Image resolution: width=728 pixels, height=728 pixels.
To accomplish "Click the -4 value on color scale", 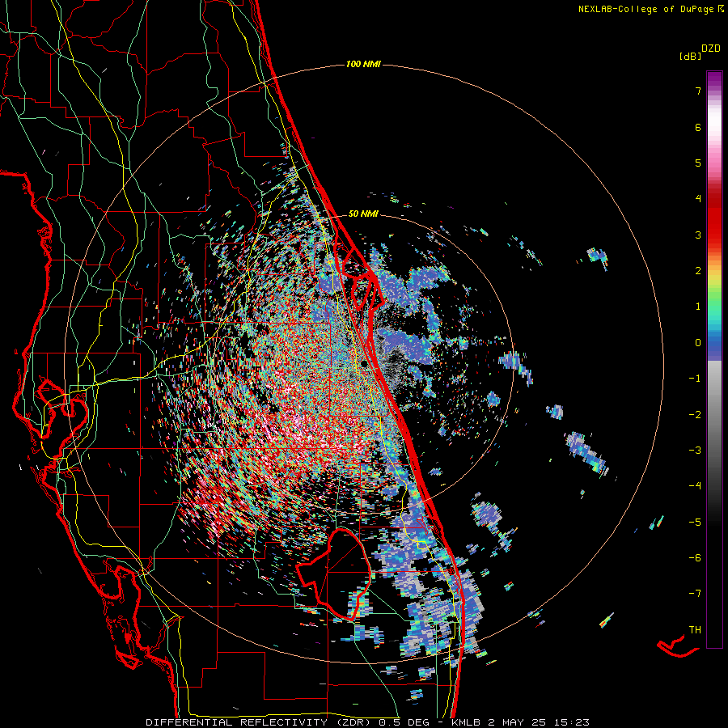I will tap(695, 486).
